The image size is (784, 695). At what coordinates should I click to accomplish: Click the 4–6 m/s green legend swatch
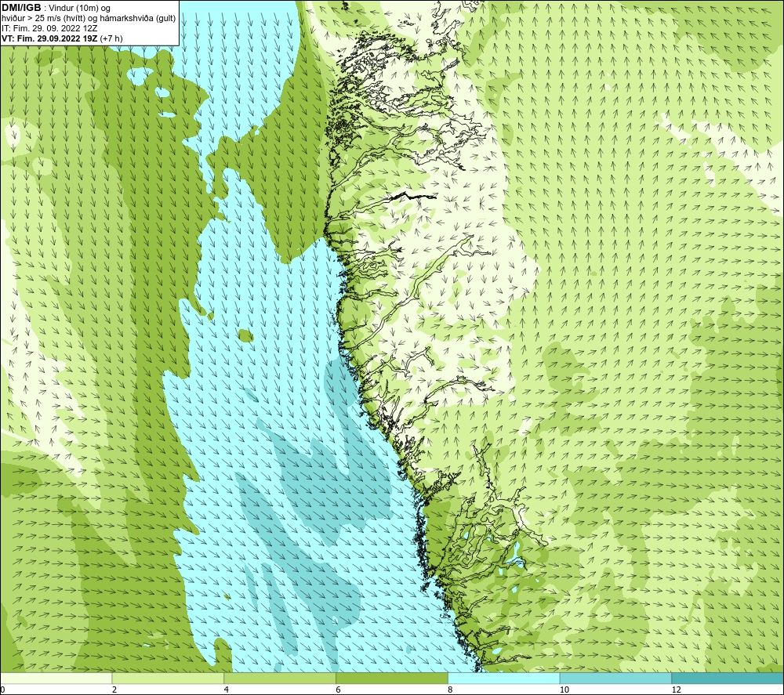point(280,678)
